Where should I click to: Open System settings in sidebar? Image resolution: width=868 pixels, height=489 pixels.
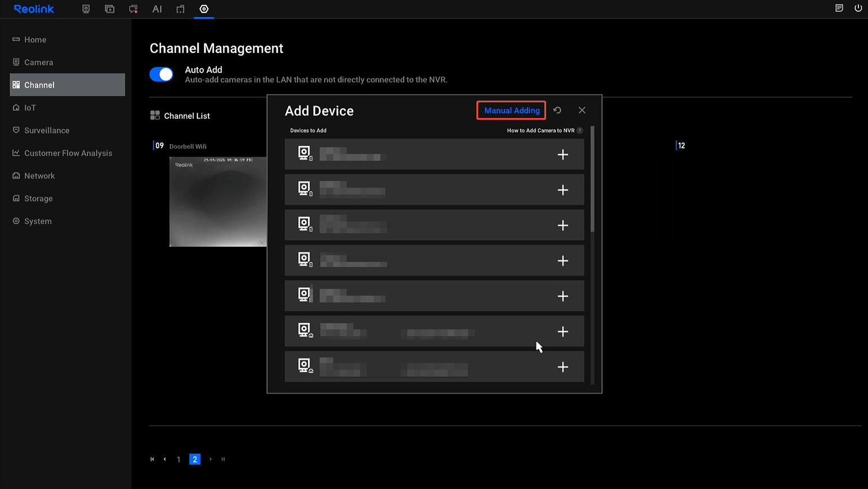(67, 221)
